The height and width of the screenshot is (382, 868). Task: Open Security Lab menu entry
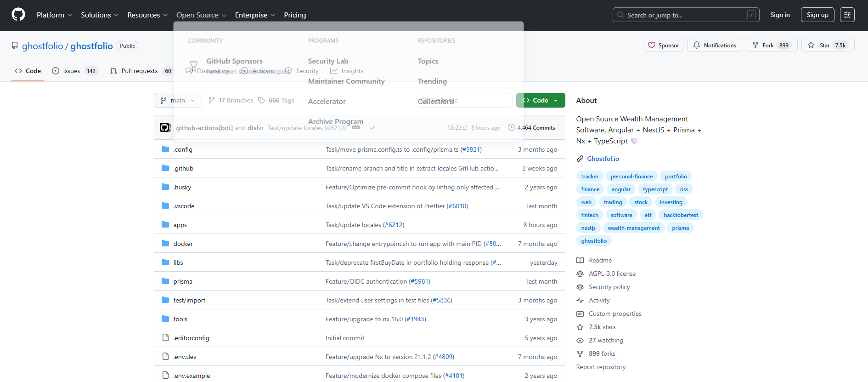coord(328,61)
